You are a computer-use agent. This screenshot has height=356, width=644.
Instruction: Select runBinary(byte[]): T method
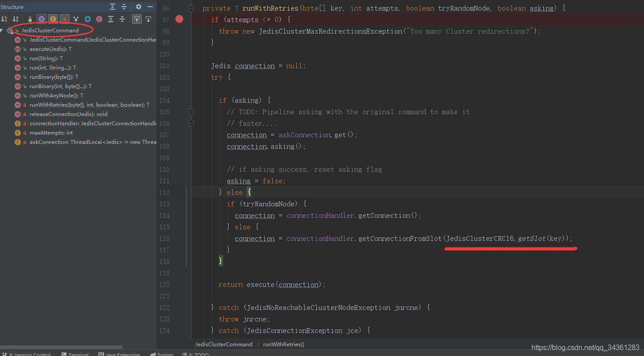tap(54, 77)
